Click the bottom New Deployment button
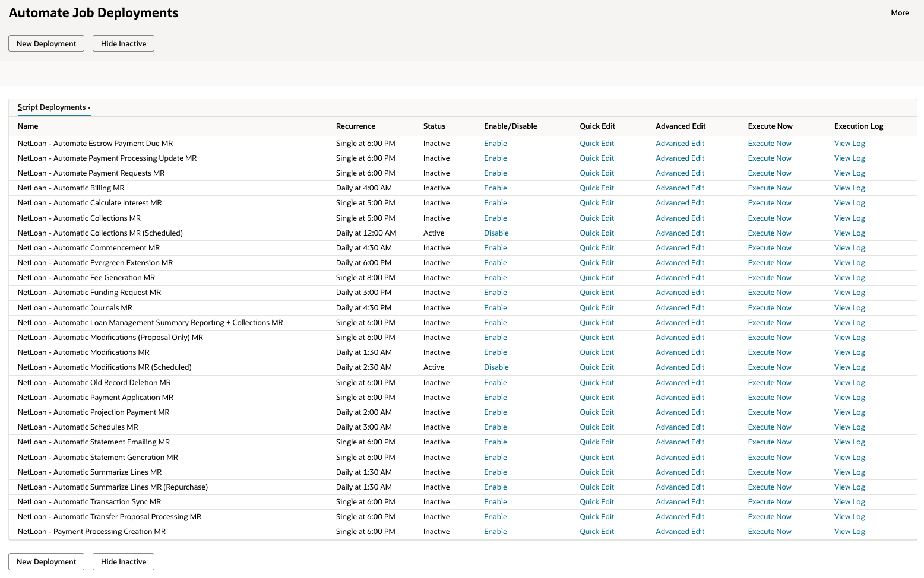This screenshot has width=924, height=578. pos(46,561)
